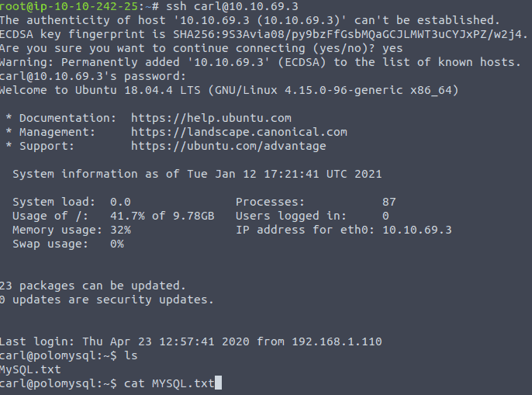Click the ssh carl@10.10.69.3 command text
The width and height of the screenshot is (532, 395).
point(232,6)
